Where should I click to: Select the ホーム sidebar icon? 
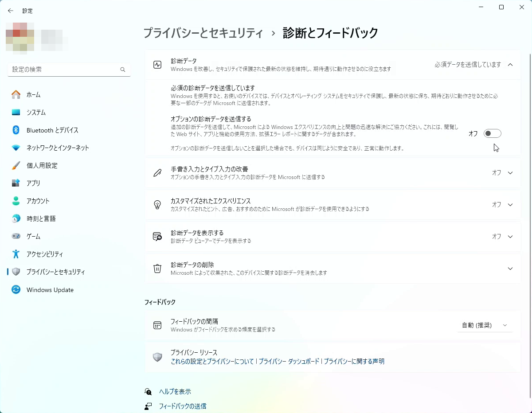click(x=15, y=94)
